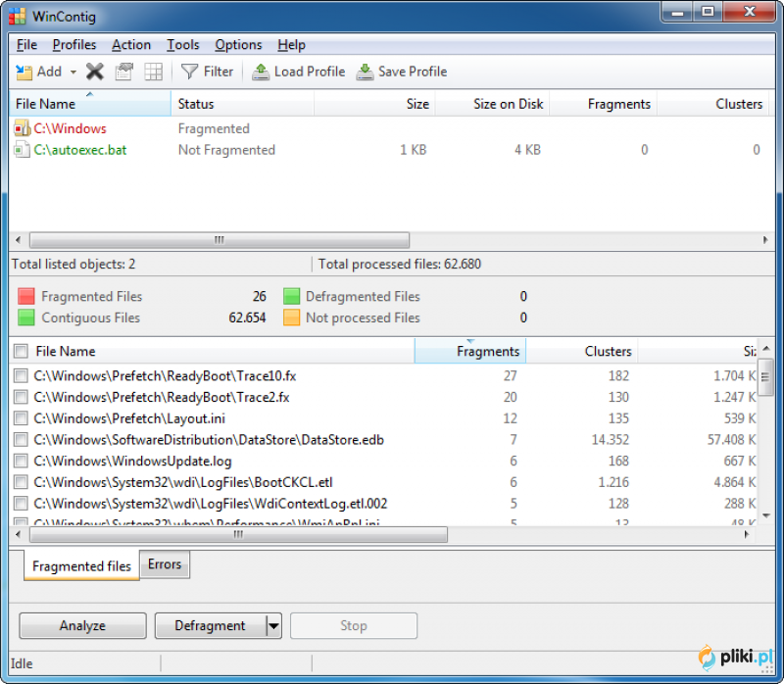Select the C:\Windows entry
This screenshot has height=684, width=784.
pyautogui.click(x=70, y=128)
